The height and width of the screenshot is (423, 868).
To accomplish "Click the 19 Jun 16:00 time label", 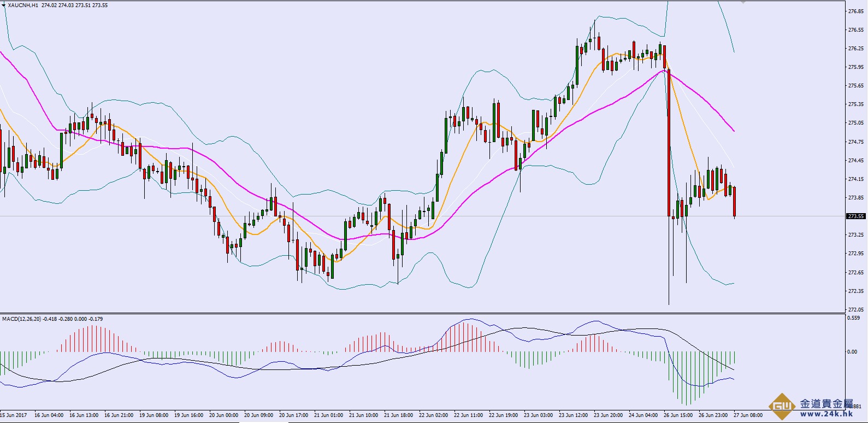I will [188, 415].
